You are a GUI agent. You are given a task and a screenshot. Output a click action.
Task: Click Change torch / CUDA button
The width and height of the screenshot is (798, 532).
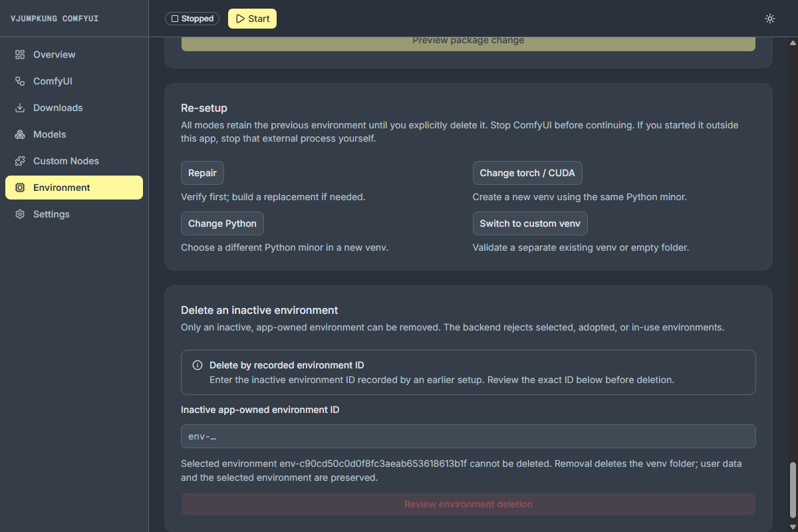[527, 173]
